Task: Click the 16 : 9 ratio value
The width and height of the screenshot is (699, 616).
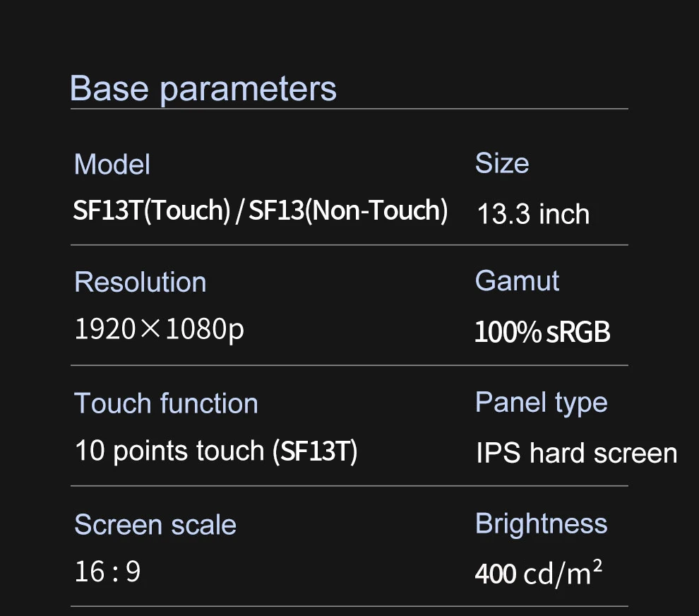Action: (x=108, y=571)
